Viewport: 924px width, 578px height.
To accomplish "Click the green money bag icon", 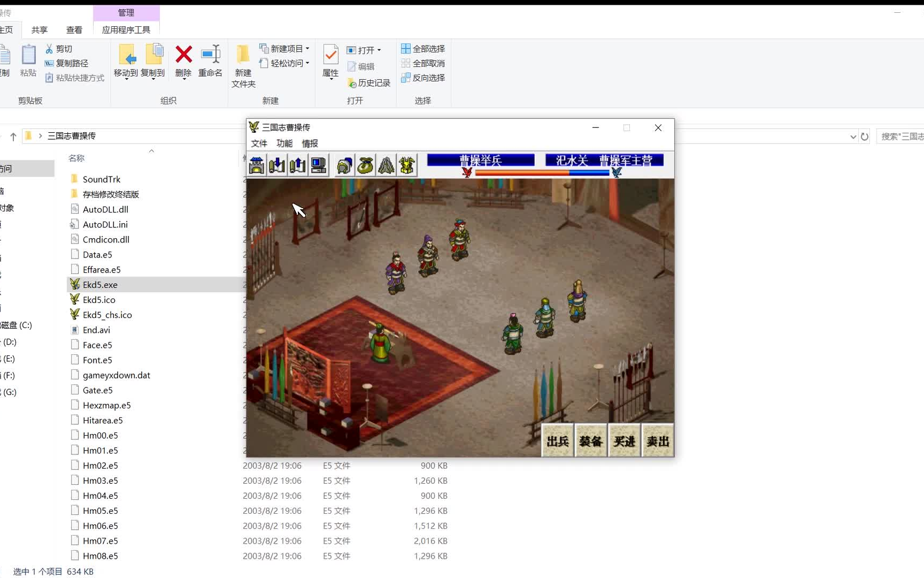I will 366,165.
